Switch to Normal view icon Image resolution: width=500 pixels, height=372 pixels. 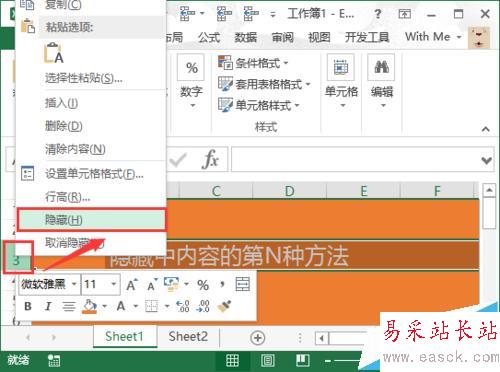point(232,360)
